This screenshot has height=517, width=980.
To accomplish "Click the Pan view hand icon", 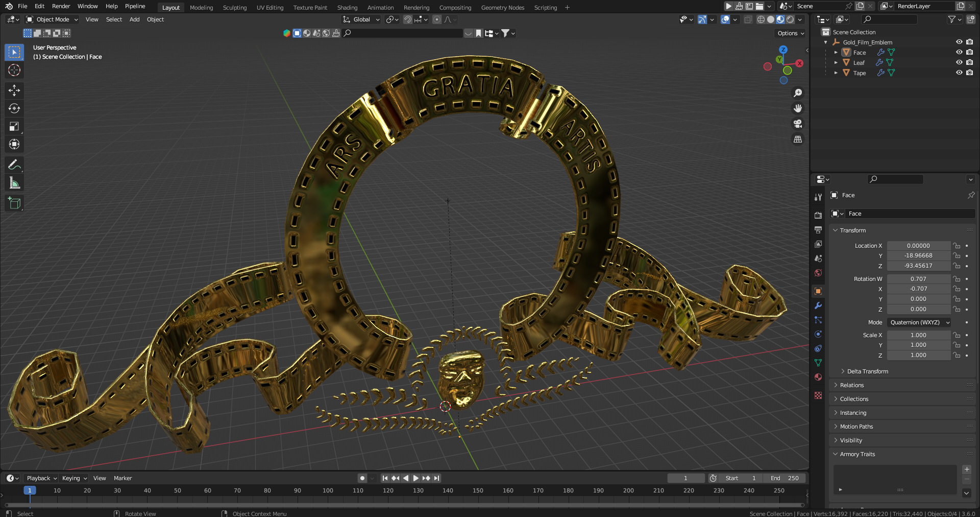I will click(798, 108).
